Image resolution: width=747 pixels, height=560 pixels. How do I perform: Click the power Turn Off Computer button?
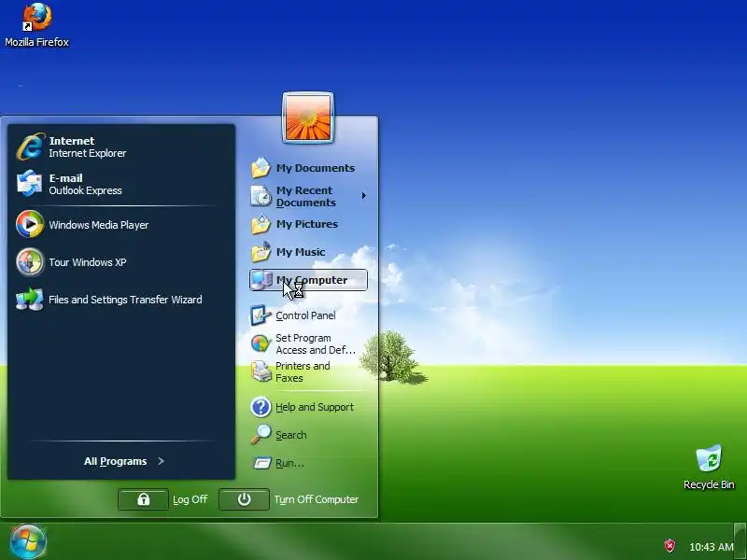coord(244,499)
